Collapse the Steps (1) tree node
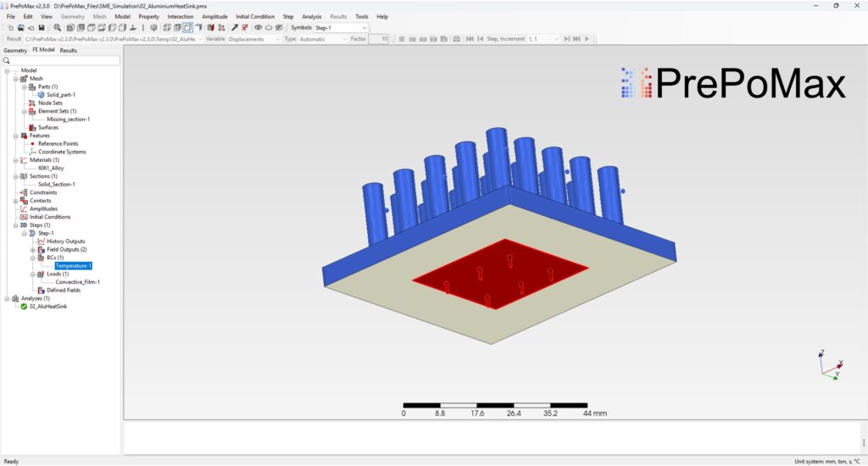 [x=14, y=225]
